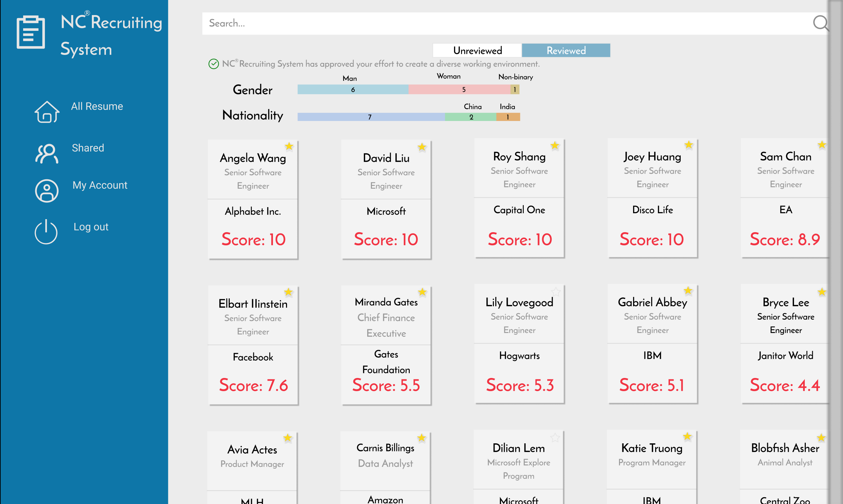Remove star from Gabriel Abbey
The image size is (843, 504).
pos(688,291)
